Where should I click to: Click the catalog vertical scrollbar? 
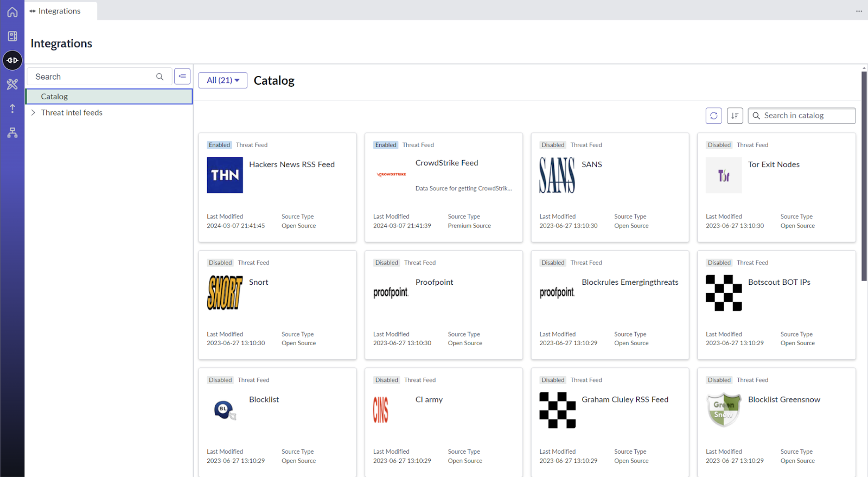(864, 176)
